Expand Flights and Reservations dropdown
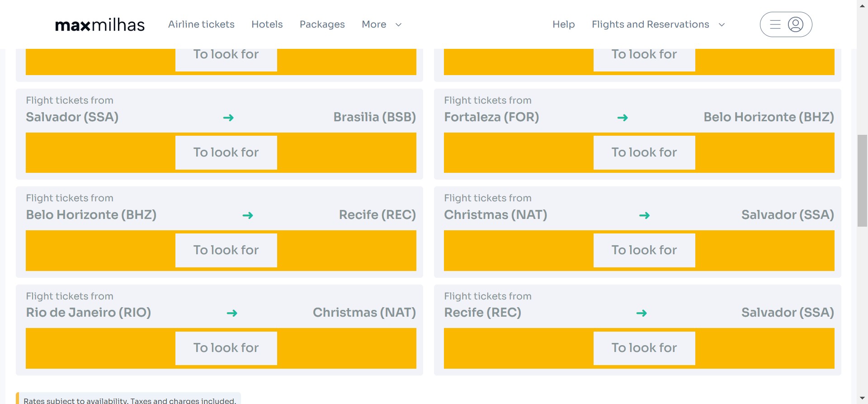This screenshot has width=868, height=404. click(x=658, y=24)
